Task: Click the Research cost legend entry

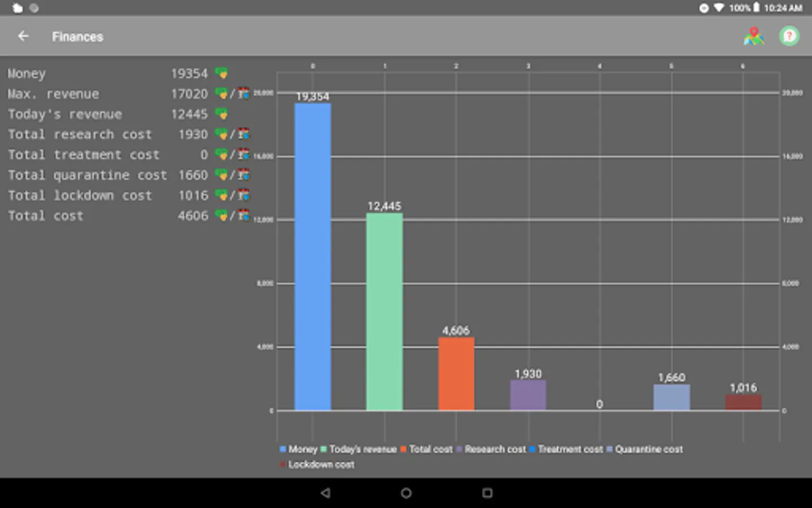Action: point(491,449)
